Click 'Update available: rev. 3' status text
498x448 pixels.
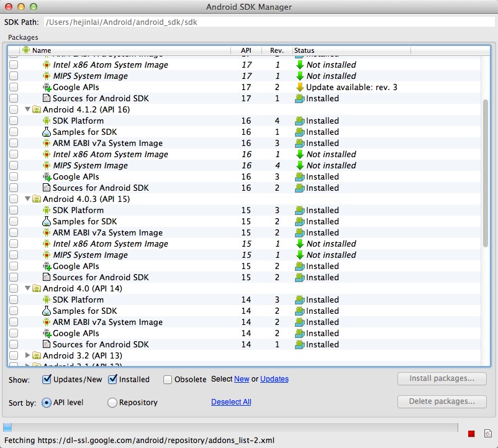351,87
